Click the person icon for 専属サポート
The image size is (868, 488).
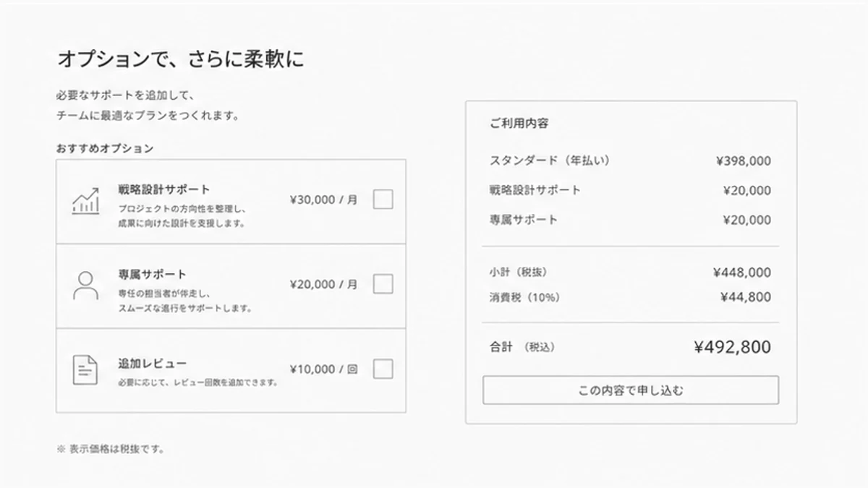(85, 286)
